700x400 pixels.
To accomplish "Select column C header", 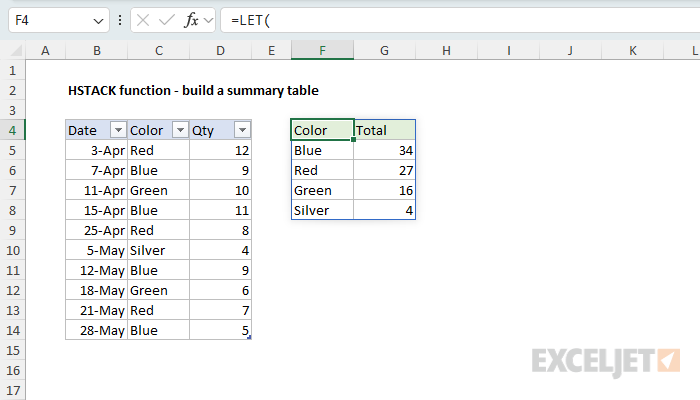I will pyautogui.click(x=158, y=50).
